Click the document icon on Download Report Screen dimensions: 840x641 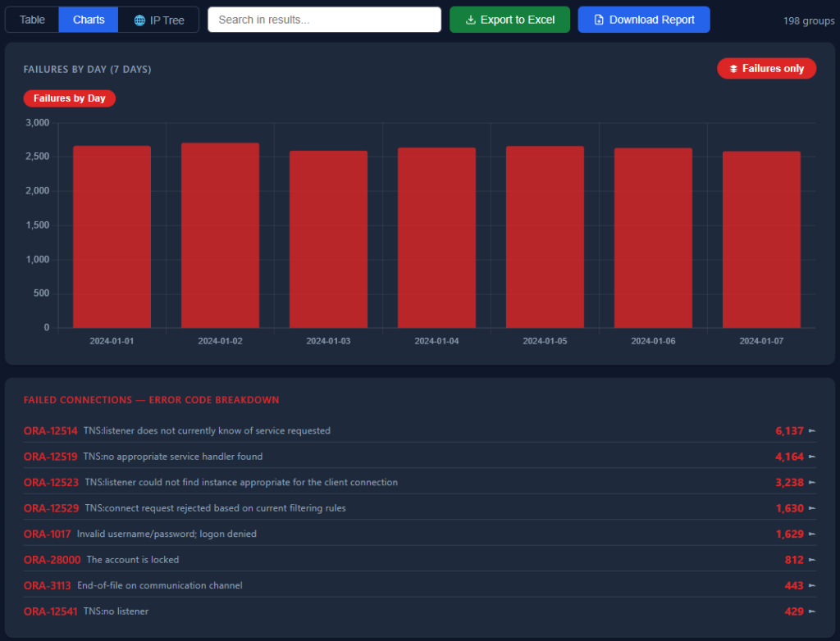(x=599, y=20)
